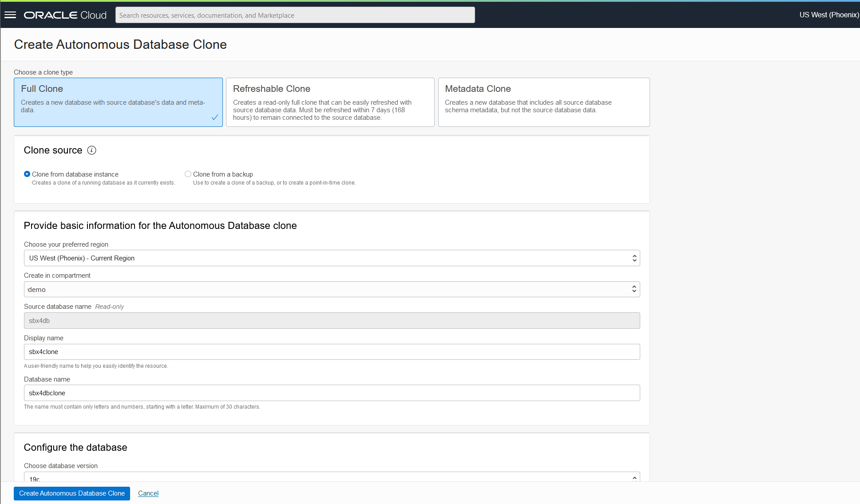
Task: Click the Cancel link
Action: tap(148, 493)
